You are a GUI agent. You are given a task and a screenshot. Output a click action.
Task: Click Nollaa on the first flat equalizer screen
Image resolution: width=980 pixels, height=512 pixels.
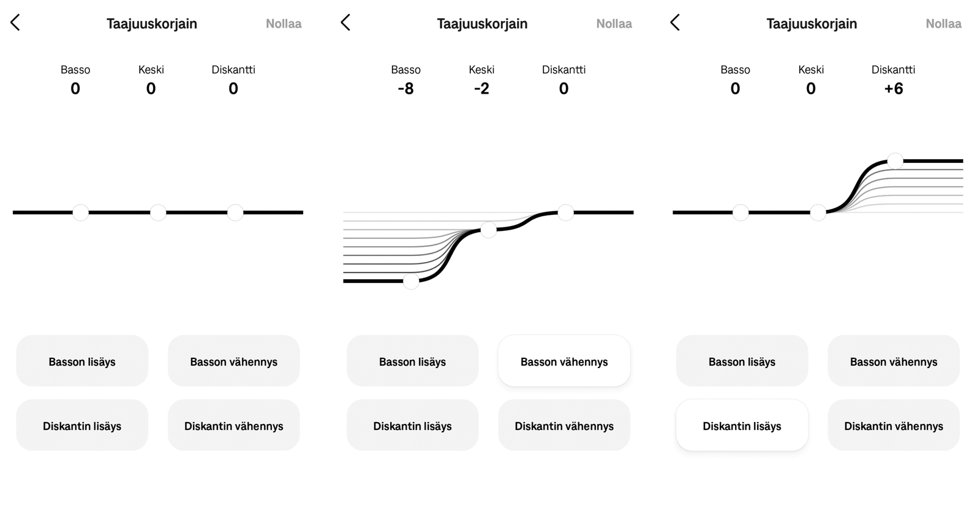[284, 24]
